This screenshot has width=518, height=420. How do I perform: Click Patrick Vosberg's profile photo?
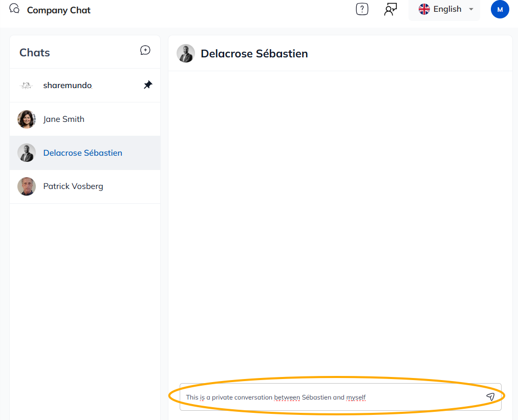[27, 186]
